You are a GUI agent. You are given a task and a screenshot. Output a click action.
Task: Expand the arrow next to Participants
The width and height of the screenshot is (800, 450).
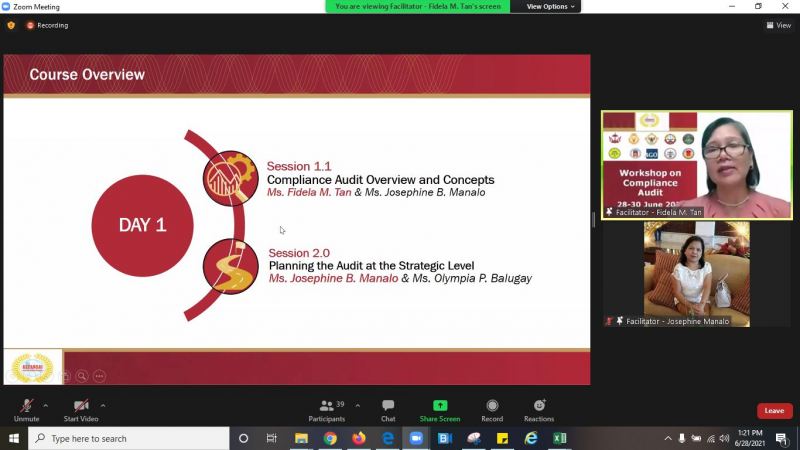(358, 406)
